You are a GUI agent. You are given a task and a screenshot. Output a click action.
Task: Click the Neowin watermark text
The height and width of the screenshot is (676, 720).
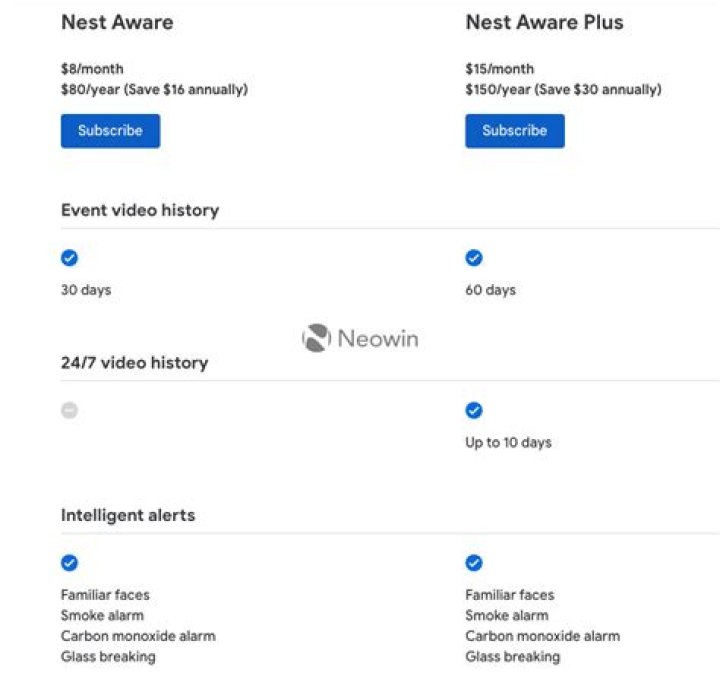coord(377,338)
